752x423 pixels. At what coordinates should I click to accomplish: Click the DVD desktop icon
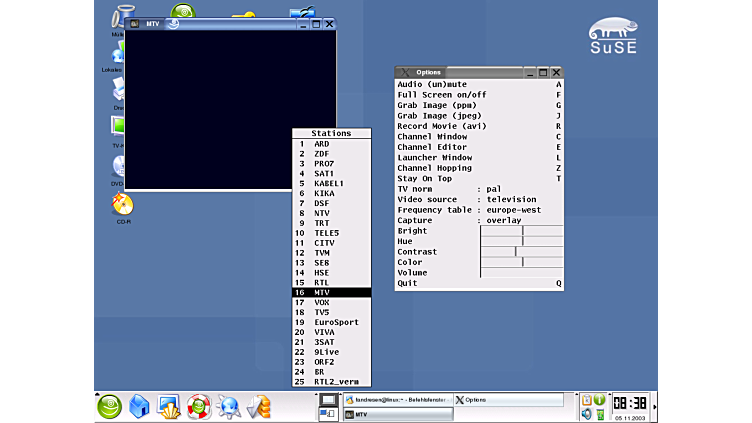pos(119,166)
